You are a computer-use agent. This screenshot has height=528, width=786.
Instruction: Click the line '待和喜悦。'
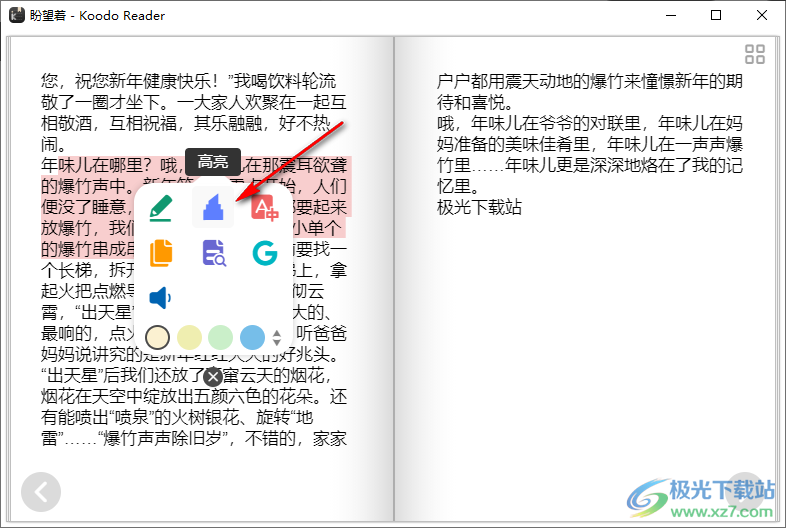[475, 102]
